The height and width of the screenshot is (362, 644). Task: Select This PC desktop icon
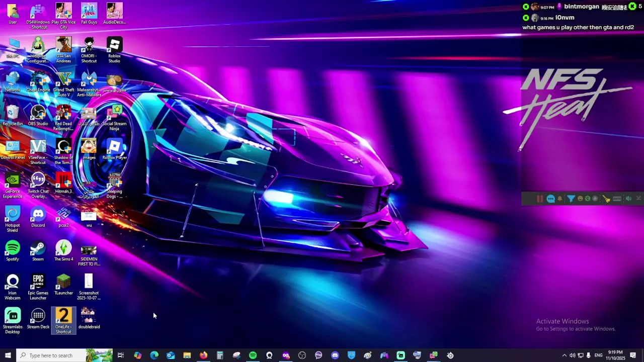13,49
